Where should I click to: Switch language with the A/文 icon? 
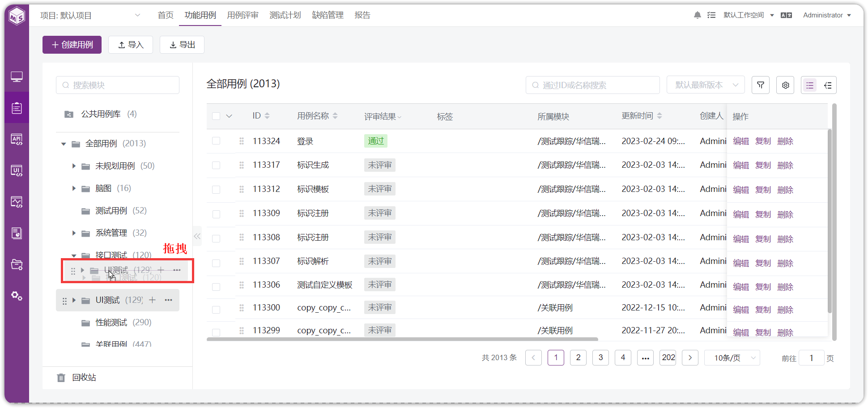786,15
